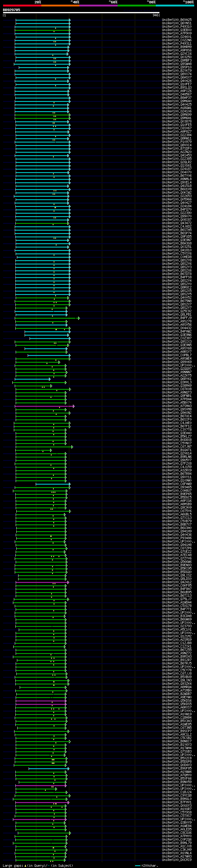Click hit label UniRef100_Q03878

pos(177,121)
